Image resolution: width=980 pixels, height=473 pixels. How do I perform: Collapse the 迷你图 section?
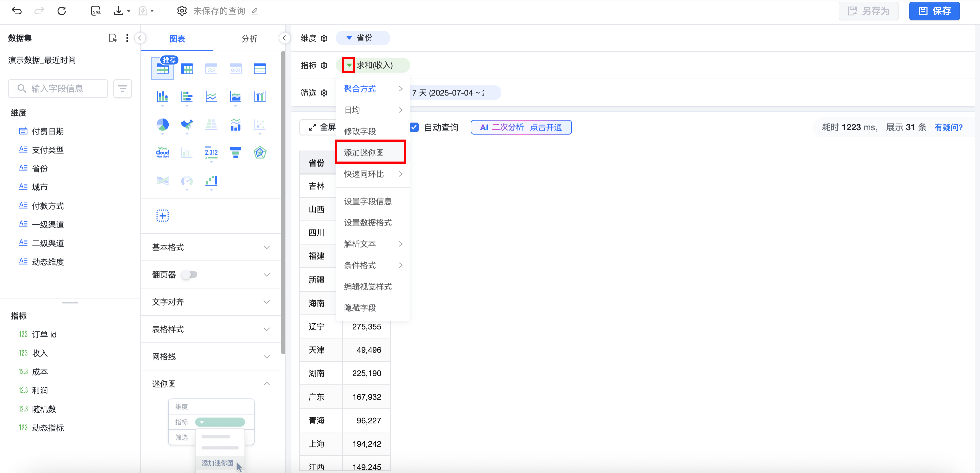(x=266, y=384)
